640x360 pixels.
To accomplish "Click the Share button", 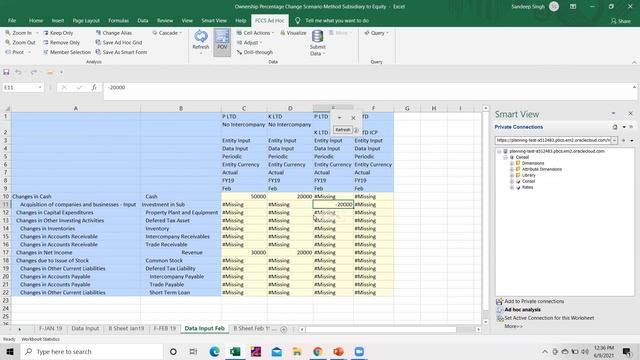I will point(621,21).
